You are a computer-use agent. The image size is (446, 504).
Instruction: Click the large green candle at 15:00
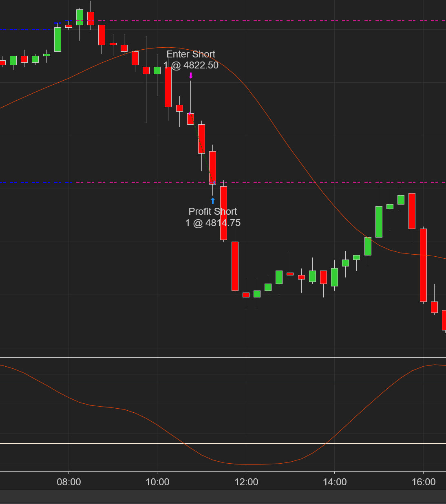coord(379,222)
